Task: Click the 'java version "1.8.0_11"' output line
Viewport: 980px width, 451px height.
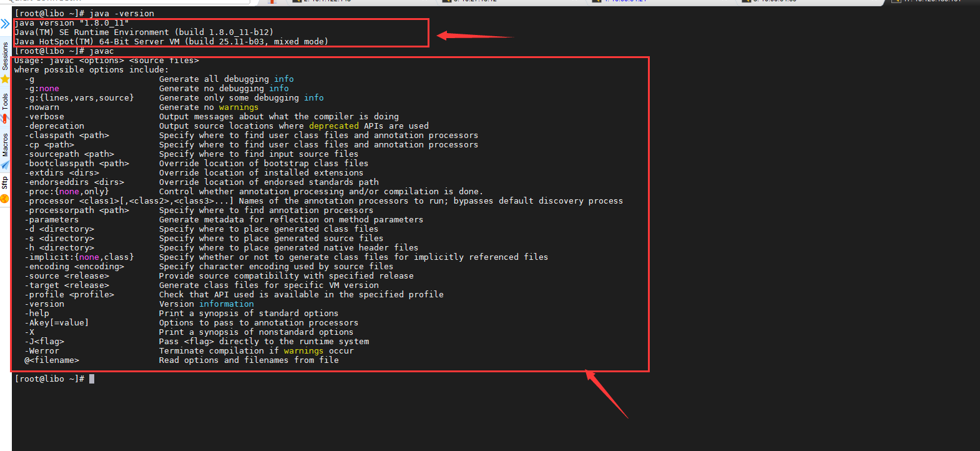Action: tap(72, 23)
